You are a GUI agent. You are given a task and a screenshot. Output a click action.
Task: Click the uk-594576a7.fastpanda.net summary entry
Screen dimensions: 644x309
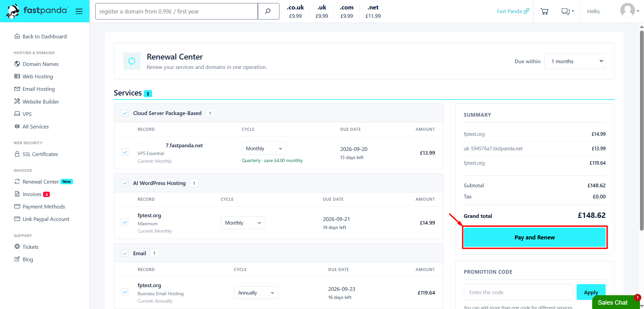point(493,148)
